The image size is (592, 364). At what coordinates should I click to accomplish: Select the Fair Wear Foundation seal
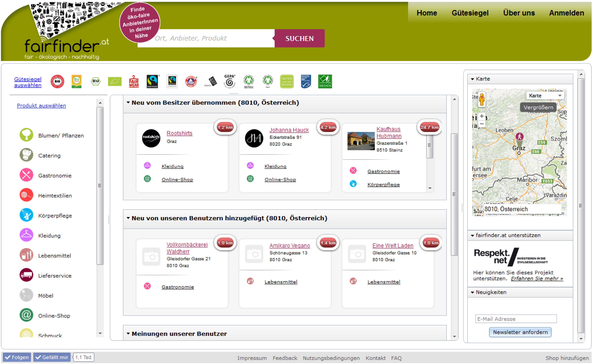tap(134, 82)
